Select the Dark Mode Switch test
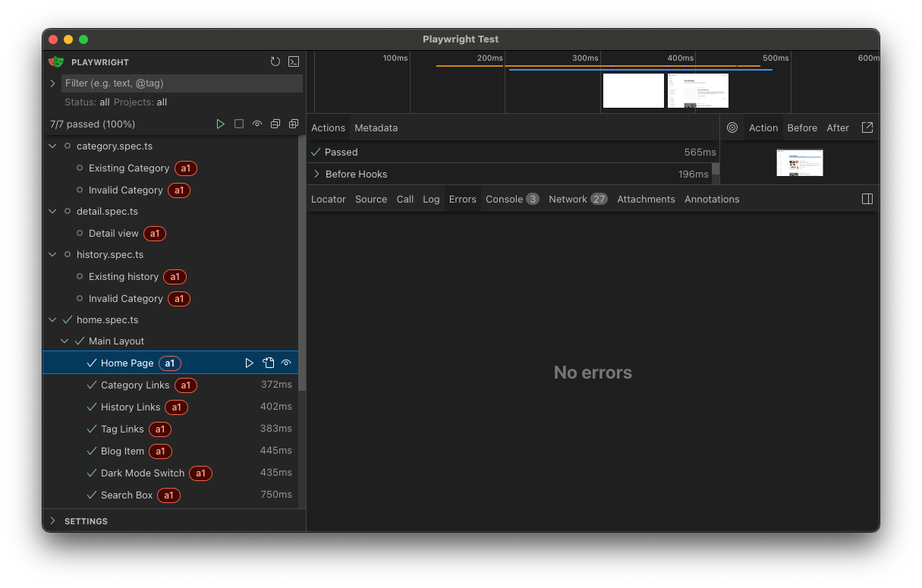The image size is (922, 588). tap(143, 473)
